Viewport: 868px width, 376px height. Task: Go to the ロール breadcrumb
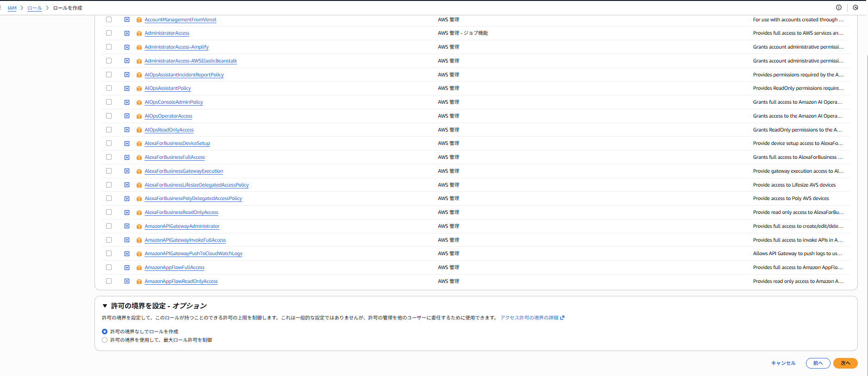34,8
